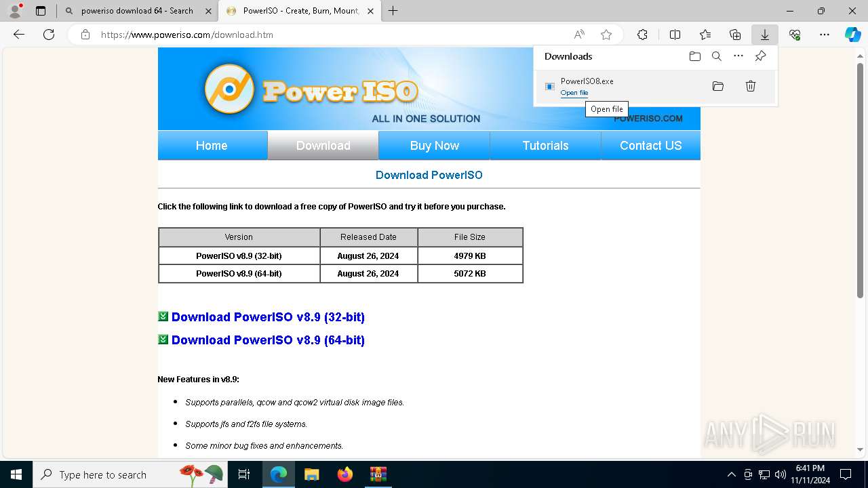Image resolution: width=868 pixels, height=488 pixels.
Task: Open the Favorites list icon
Action: pos(705,35)
